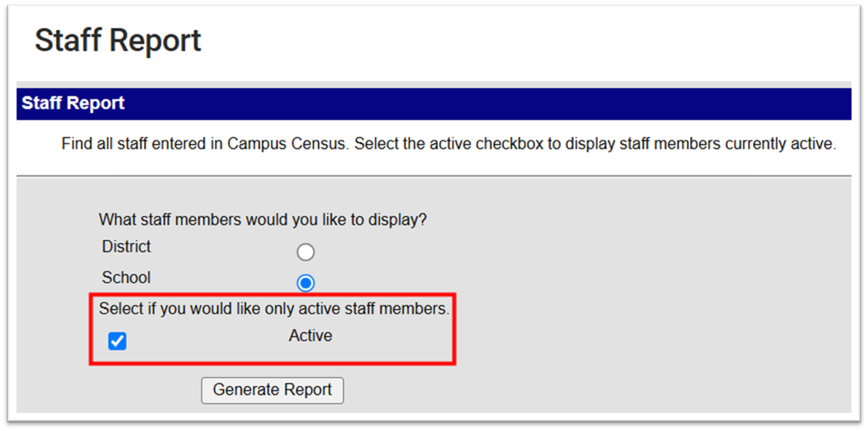Viewport: 868px width, 431px height.
Task: Click the 'What staff members would you like to display?' question
Action: 263,220
